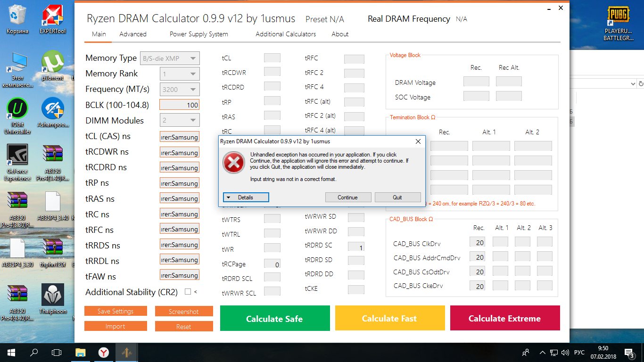
Task: Select the AB350 Pro4(3.30) archive icon
Action: click(17, 209)
